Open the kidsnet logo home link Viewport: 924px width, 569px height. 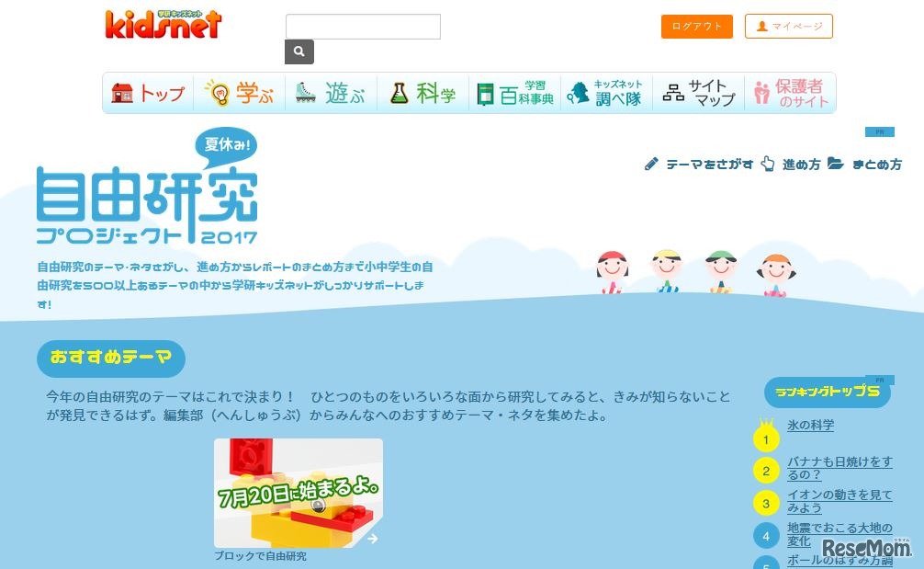point(163,24)
